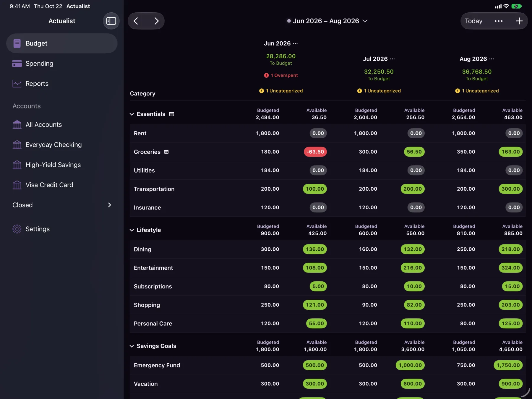The height and width of the screenshot is (399, 532).
Task: Edit Dining budgeted amount 160.00 for July
Action: point(368,249)
